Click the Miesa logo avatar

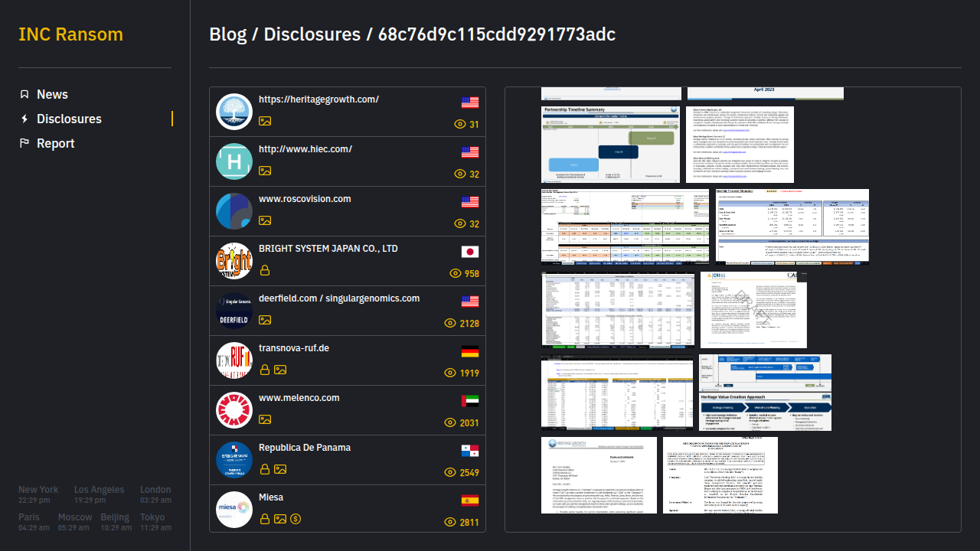point(234,510)
